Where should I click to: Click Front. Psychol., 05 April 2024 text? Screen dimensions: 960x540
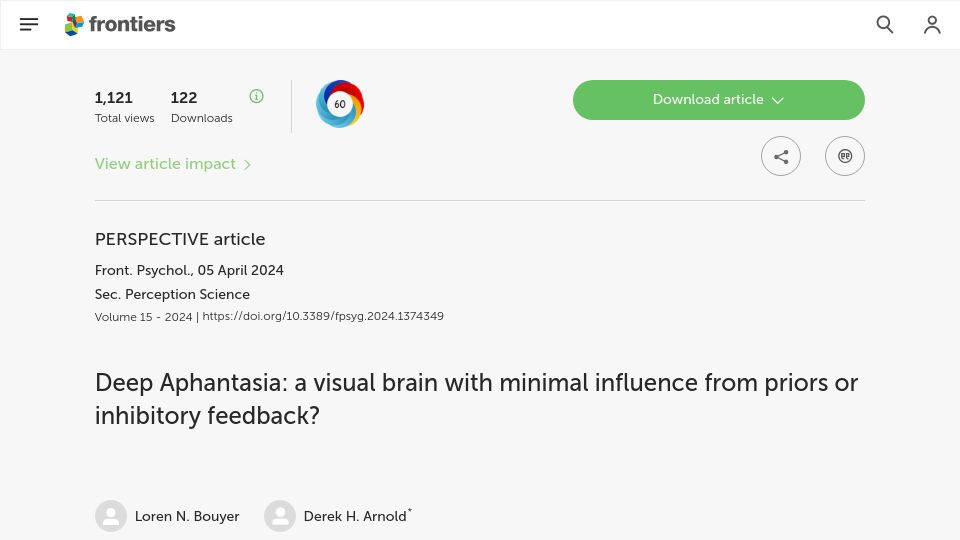pyautogui.click(x=189, y=270)
